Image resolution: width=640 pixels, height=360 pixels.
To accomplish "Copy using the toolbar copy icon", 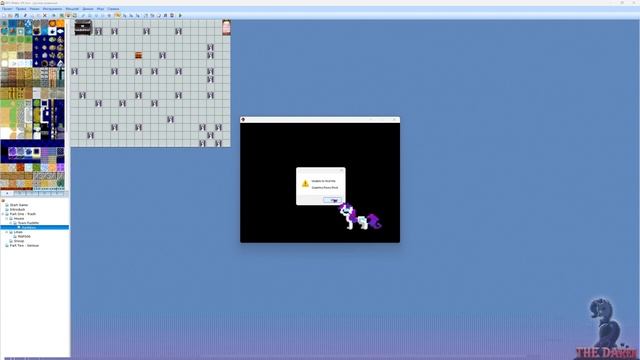I will (x=32, y=16).
